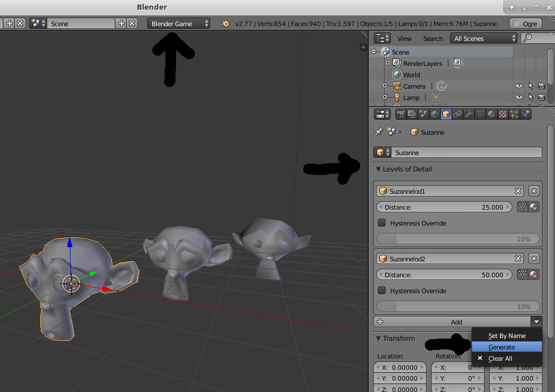This screenshot has width=555, height=392.
Task: Click Add to create a new LOD level
Action: click(x=452, y=322)
